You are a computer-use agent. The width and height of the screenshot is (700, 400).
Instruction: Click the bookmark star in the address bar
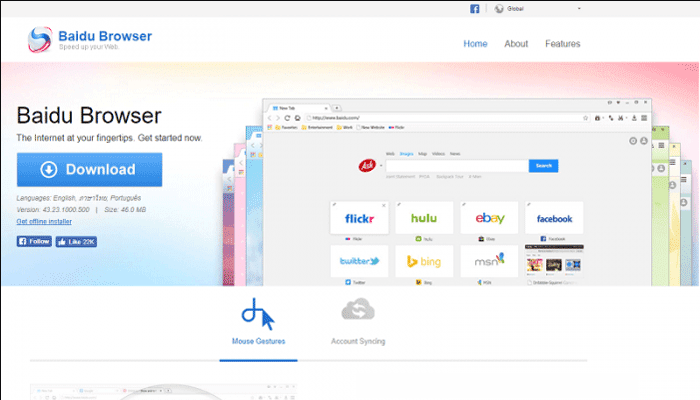pyautogui.click(x=585, y=118)
